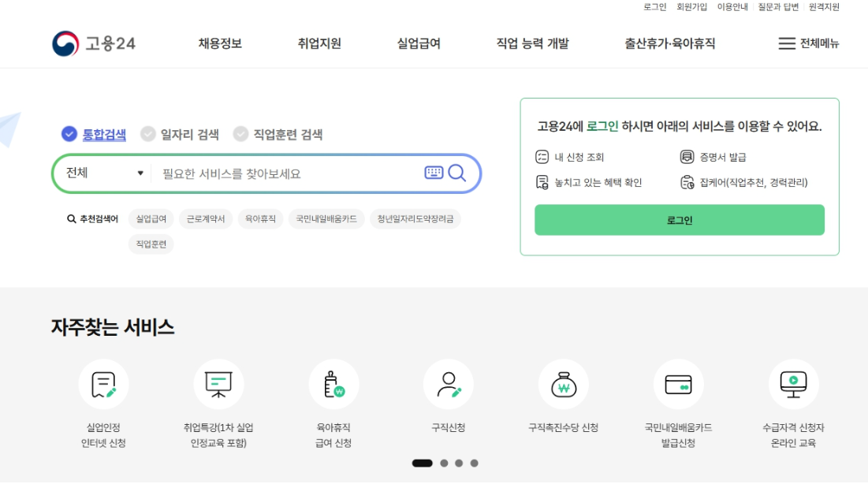Select the 취업특강(1차 실업 인정교육 포함) icon
This screenshot has width=868, height=499.
(218, 385)
